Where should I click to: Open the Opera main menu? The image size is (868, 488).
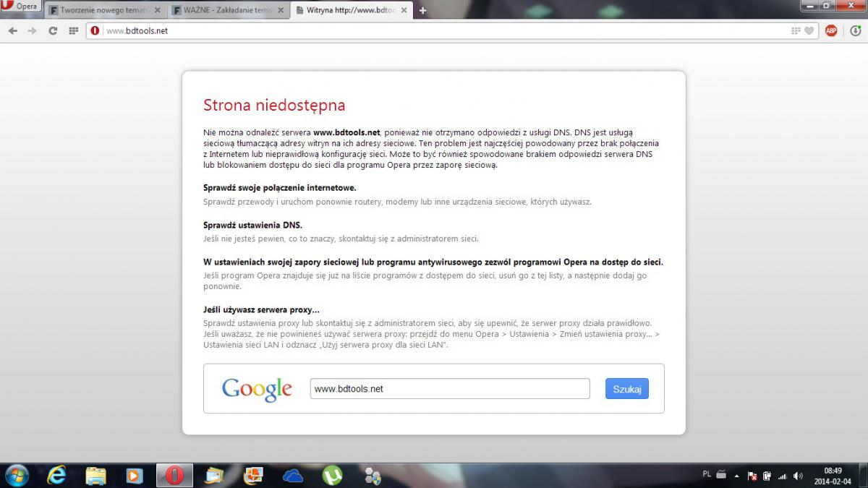(x=22, y=7)
